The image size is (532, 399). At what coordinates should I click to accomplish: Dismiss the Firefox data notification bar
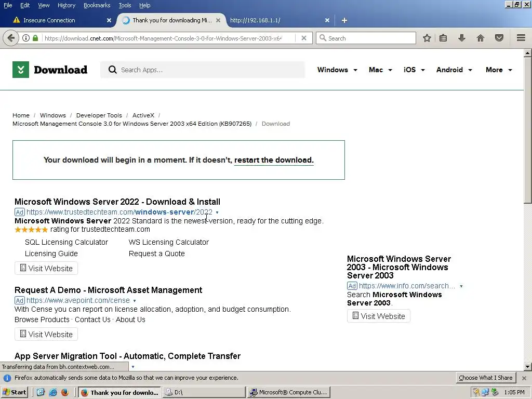524,378
